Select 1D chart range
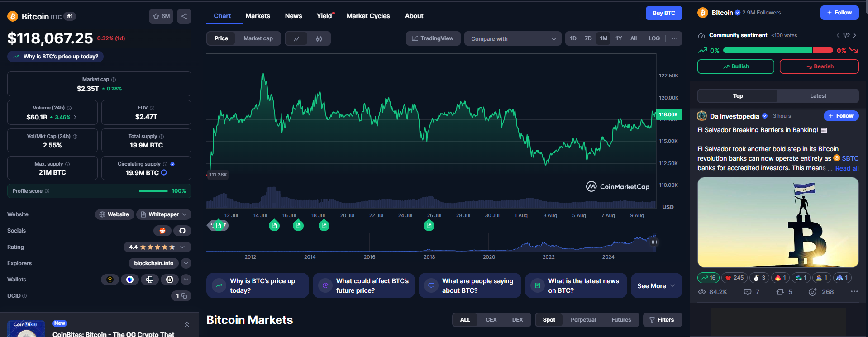868x337 pixels. [573, 38]
